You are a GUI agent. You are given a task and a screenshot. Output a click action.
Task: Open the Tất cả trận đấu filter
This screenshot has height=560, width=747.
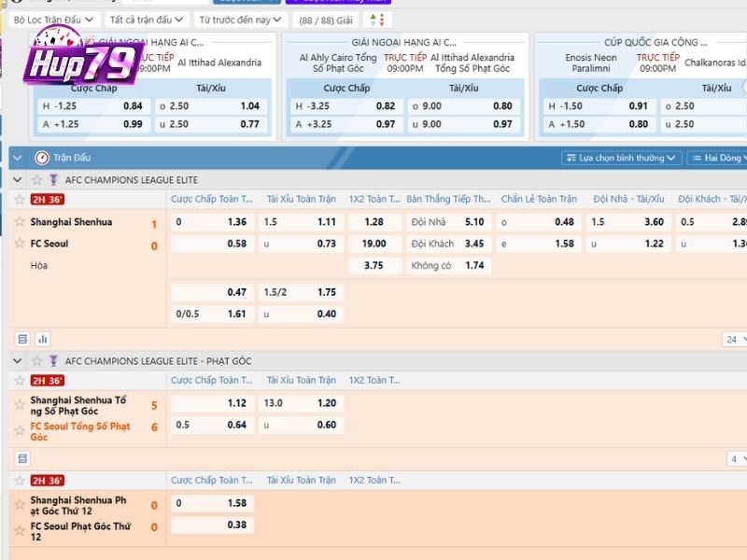[x=147, y=19]
